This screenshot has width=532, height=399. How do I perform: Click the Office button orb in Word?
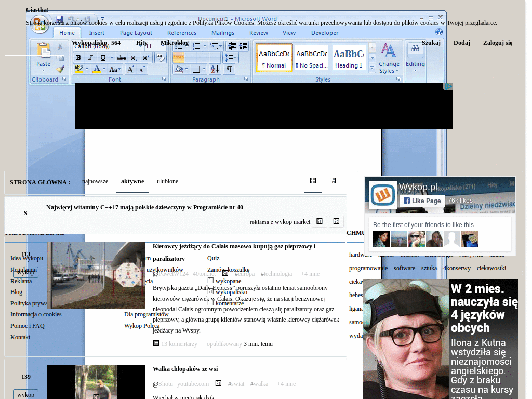(x=39, y=23)
